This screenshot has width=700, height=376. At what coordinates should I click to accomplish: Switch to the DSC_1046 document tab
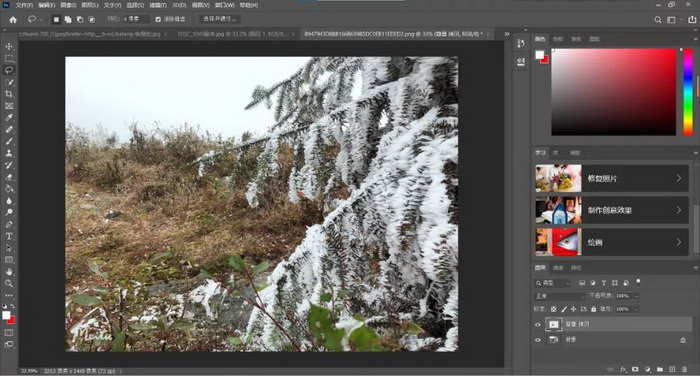click(x=233, y=34)
